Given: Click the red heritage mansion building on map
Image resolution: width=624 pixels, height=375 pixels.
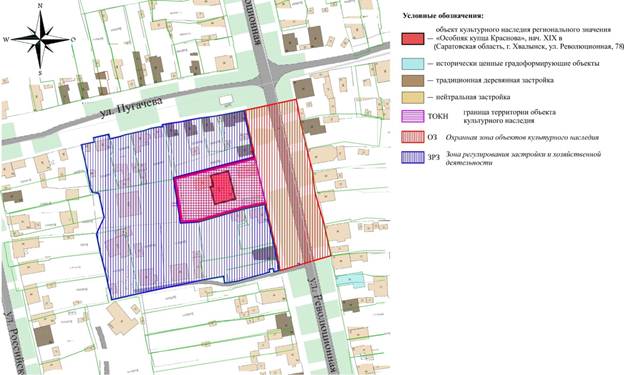Looking at the screenshot, I should click(223, 188).
